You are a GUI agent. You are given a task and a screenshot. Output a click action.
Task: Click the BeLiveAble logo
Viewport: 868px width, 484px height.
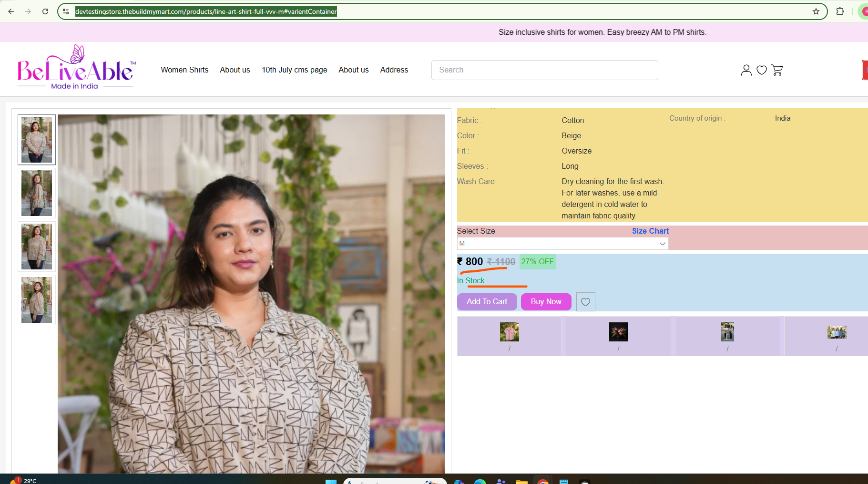tap(76, 67)
